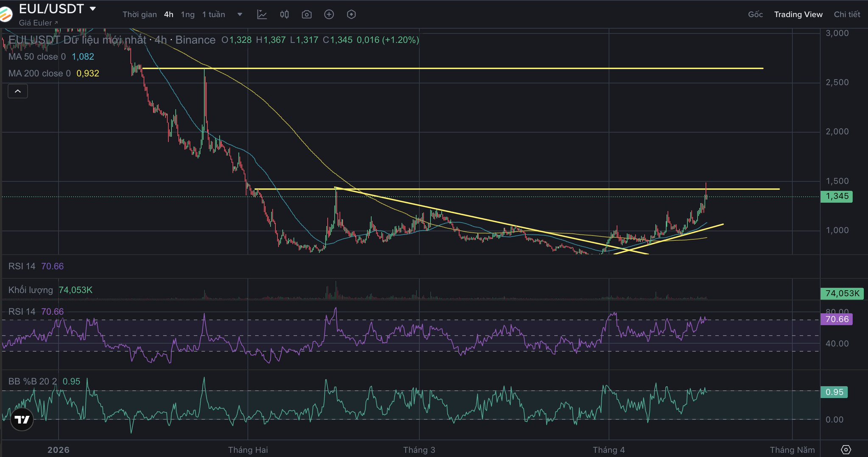This screenshot has height=457, width=868.
Task: Switch to the Gốc chart tab
Action: point(755,14)
